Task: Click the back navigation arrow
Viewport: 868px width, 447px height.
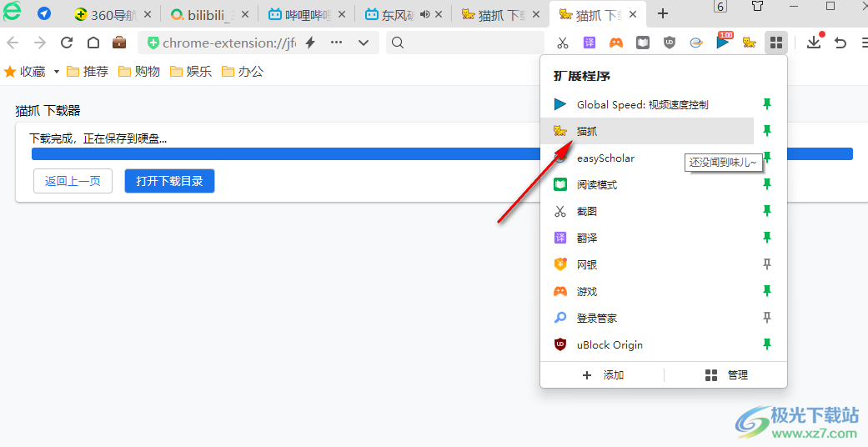Action: [x=13, y=43]
